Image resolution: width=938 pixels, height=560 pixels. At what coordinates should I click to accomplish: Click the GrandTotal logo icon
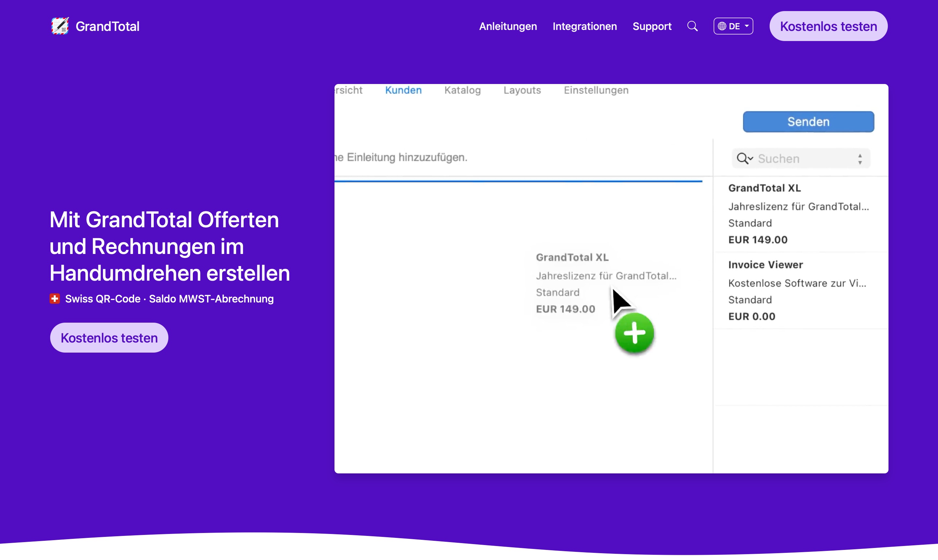[x=60, y=26]
